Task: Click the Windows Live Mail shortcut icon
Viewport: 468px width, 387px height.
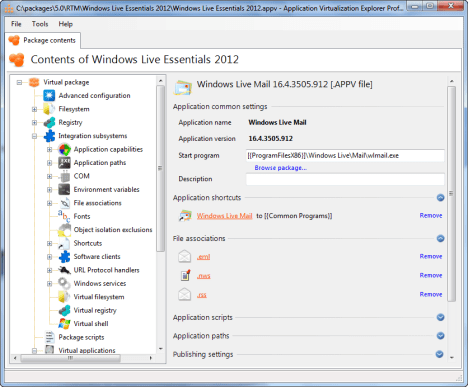Action: 185,216
